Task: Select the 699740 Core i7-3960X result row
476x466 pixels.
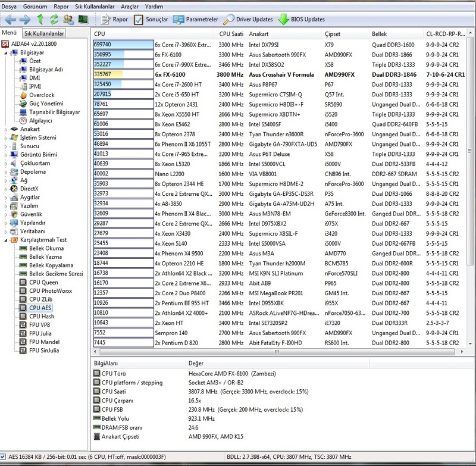Action: click(x=278, y=45)
